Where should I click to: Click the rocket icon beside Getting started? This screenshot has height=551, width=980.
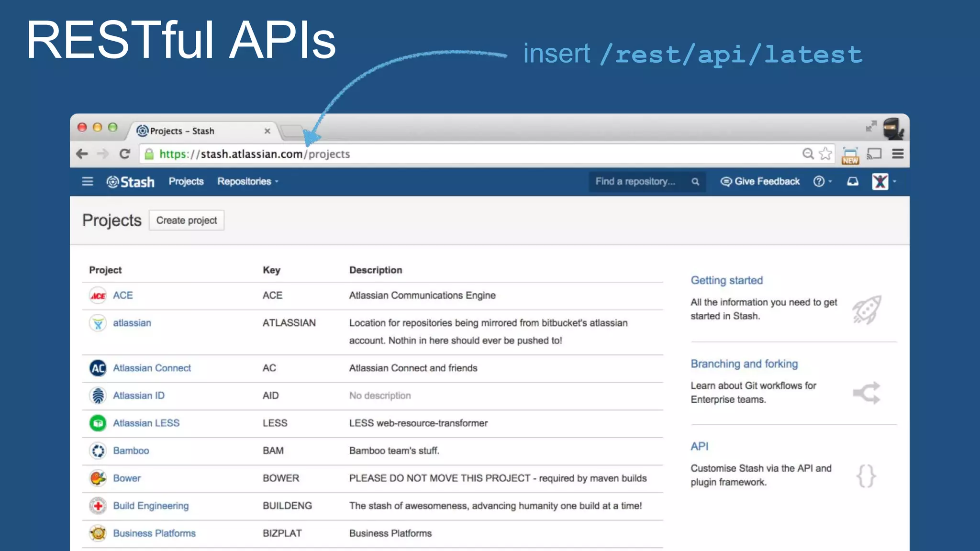[867, 309]
